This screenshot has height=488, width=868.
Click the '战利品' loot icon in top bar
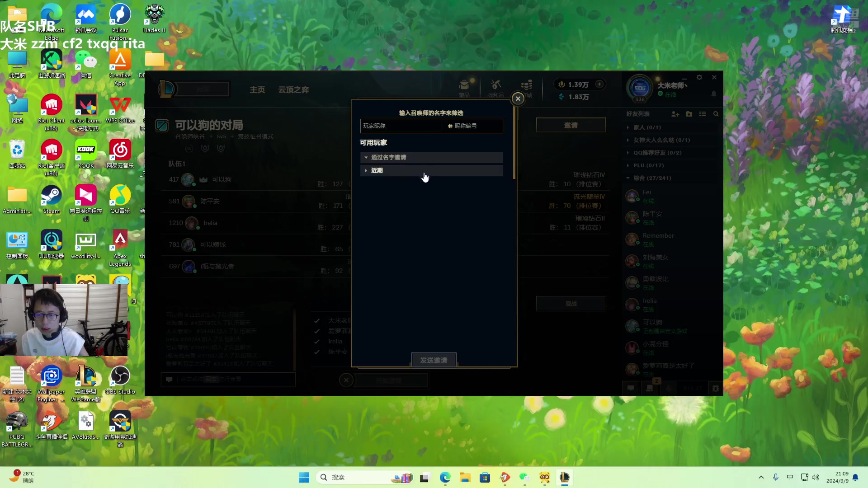pos(495,88)
